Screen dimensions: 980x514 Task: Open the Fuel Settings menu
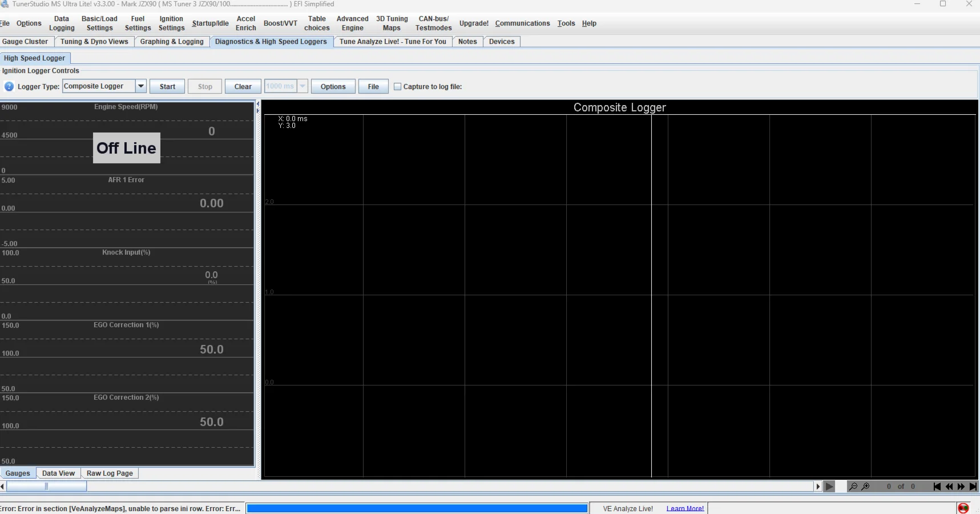[x=138, y=23]
